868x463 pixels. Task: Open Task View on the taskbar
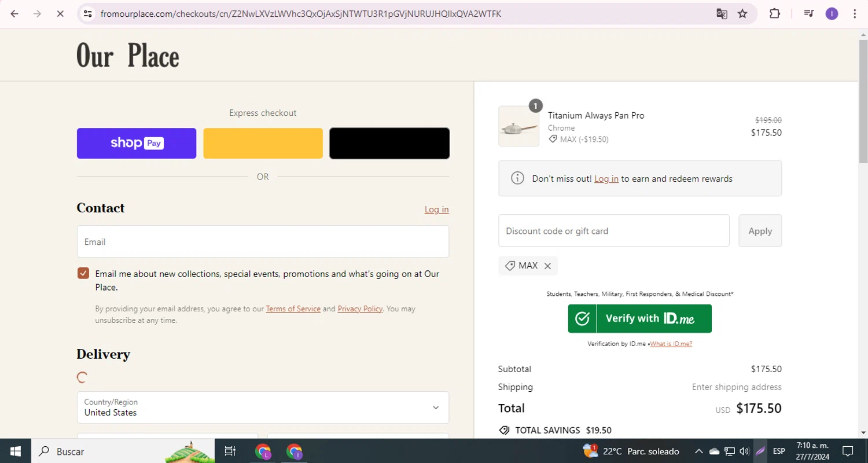[x=230, y=451]
